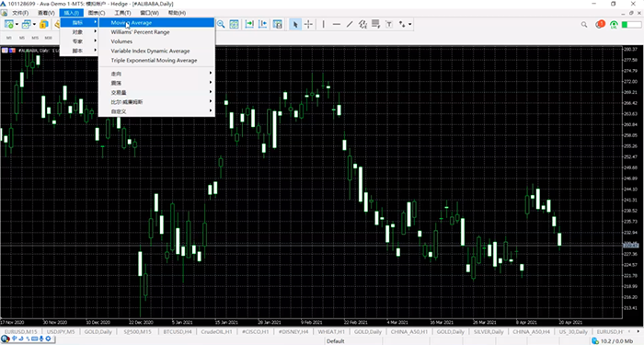Screen dimensions: 644x345
Task: Click the tile windows grid icon
Action: (x=234, y=24)
